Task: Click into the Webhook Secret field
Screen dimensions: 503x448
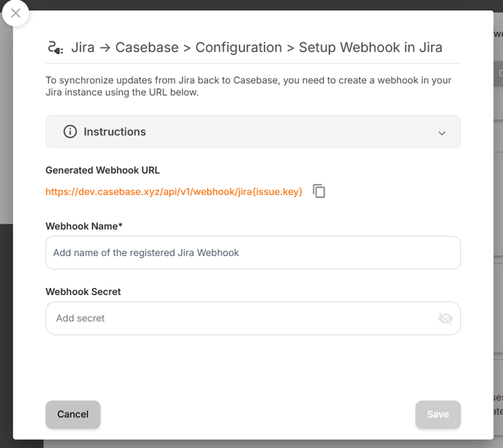Action: pos(240,318)
